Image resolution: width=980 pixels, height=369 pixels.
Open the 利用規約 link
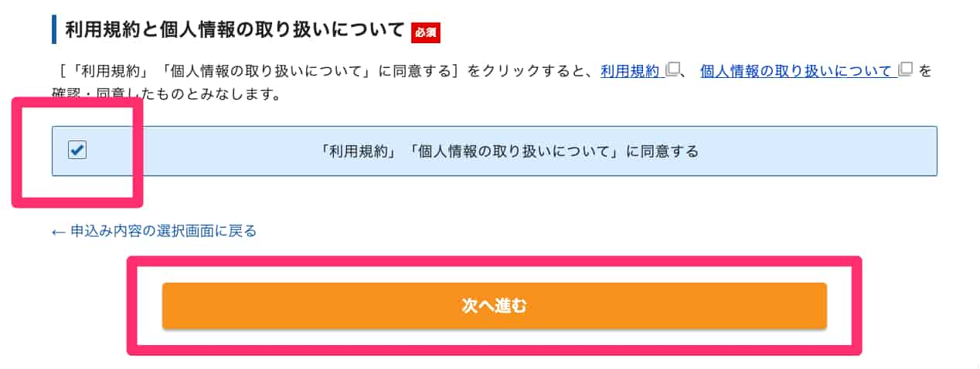(630, 71)
